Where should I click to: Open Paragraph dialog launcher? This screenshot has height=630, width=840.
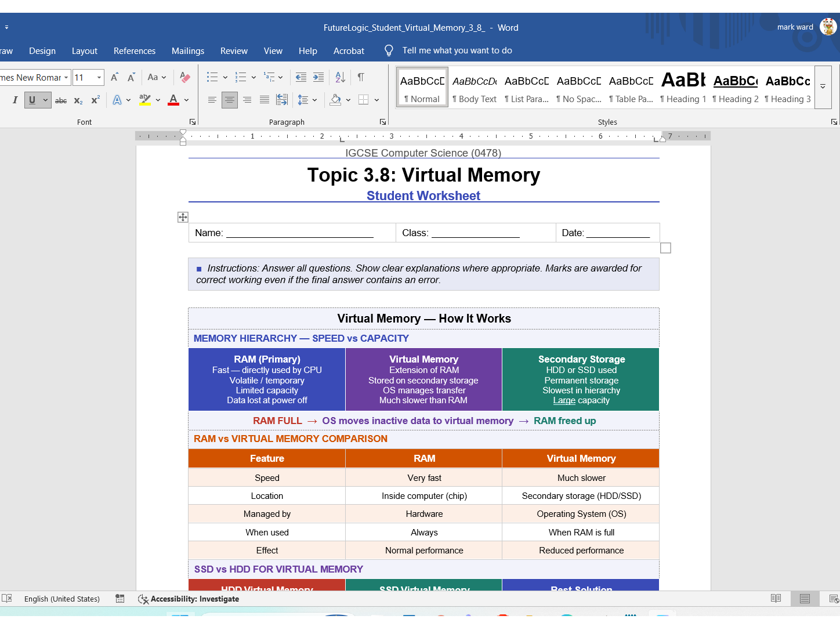coord(383,122)
